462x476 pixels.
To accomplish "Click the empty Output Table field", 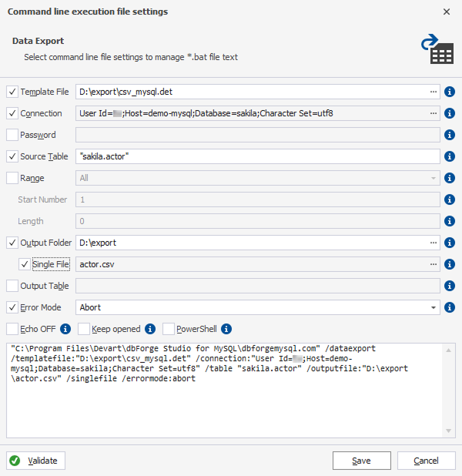I will coord(258,286).
